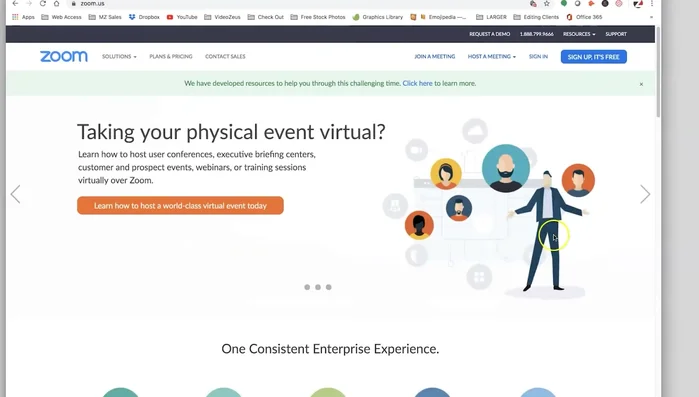Open the browser home page icon
699x397 pixels.
tap(57, 4)
